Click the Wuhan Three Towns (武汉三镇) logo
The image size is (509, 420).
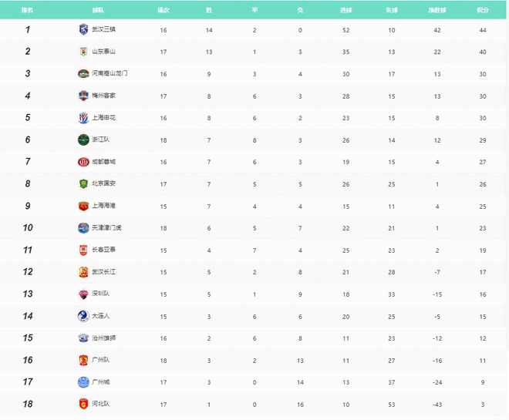pyautogui.click(x=83, y=29)
